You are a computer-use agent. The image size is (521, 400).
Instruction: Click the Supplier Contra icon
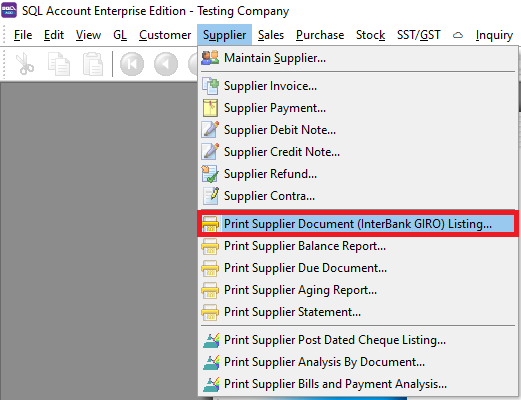point(211,196)
